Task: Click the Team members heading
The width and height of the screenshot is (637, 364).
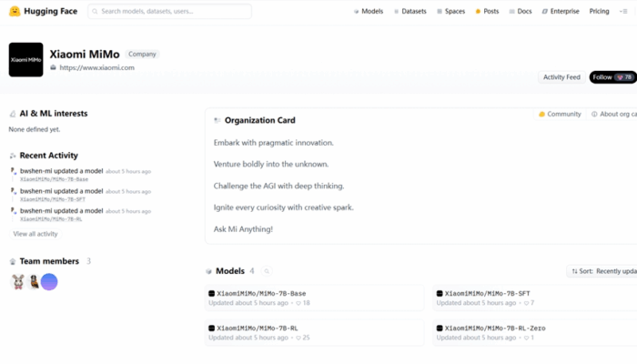Action: 49,261
